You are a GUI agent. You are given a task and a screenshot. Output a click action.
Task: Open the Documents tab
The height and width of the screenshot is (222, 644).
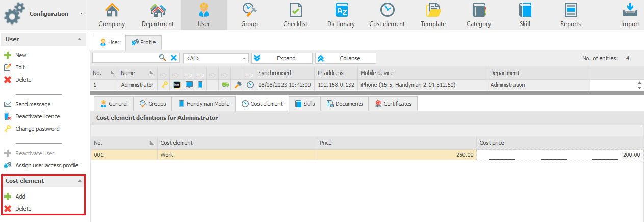click(x=344, y=104)
